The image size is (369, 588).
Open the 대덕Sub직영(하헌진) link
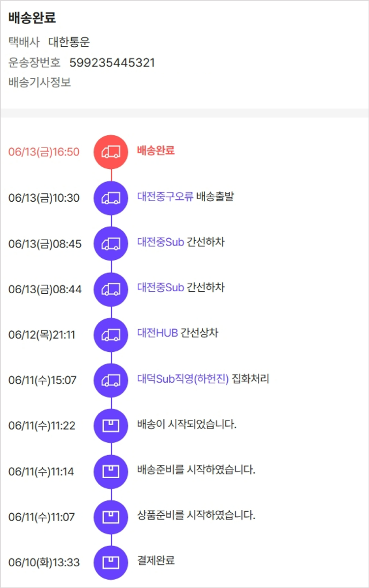click(x=183, y=379)
